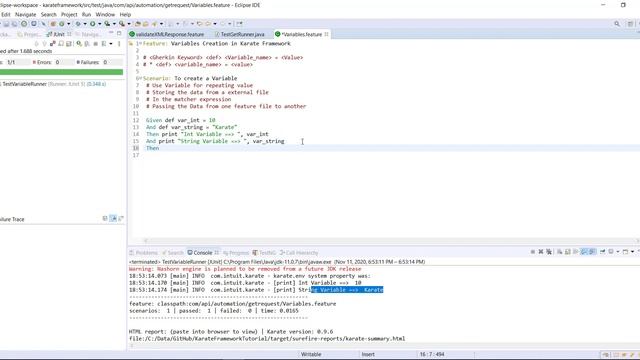
Task: Click JUnit Next Failed Test arrow
Action: [x=37, y=44]
